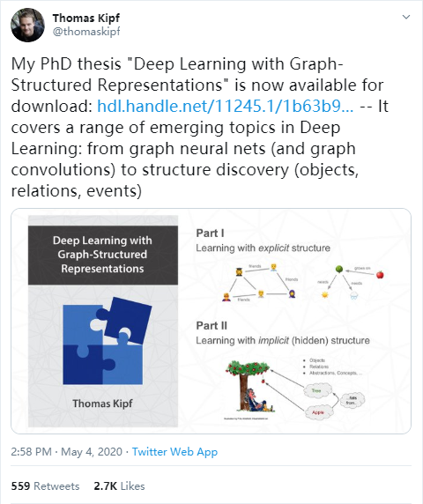Click the Thomas Kipf display name
423x504 pixels.
click(x=86, y=19)
